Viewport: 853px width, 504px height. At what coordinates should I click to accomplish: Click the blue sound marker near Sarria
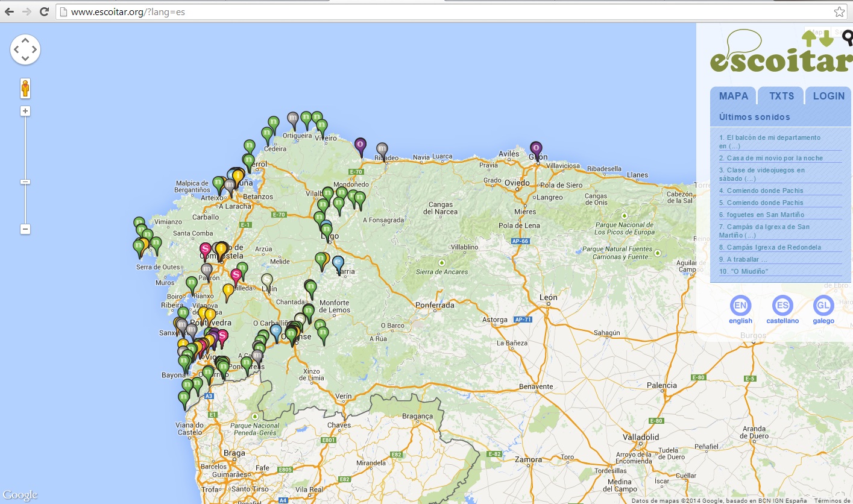(338, 263)
